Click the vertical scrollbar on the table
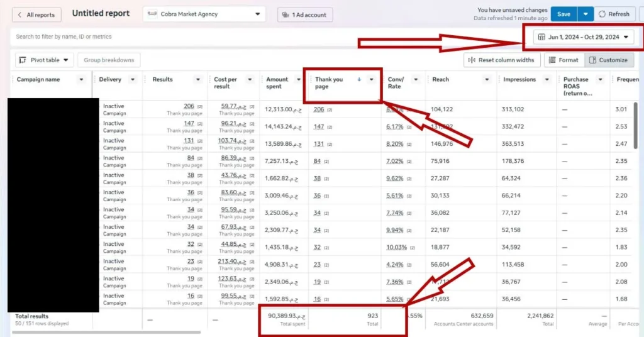644x337 pixels. tap(635, 126)
